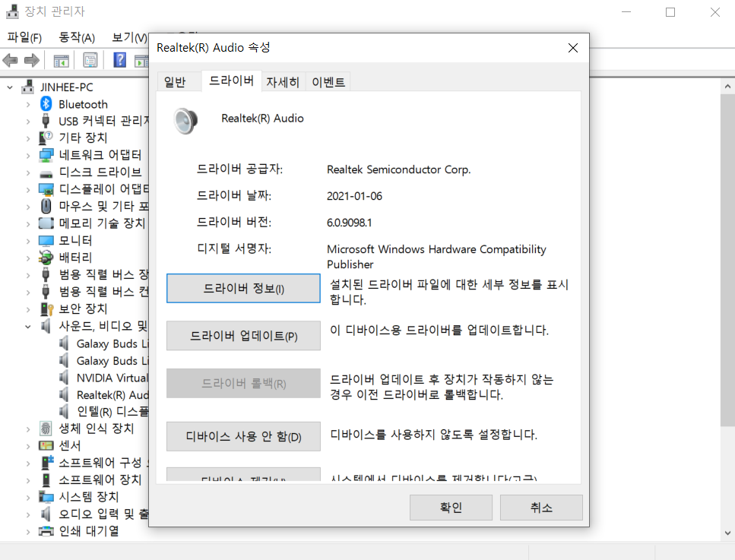The image size is (735, 560).
Task: Click the vertical scrollbar down arrow
Action: (x=727, y=533)
